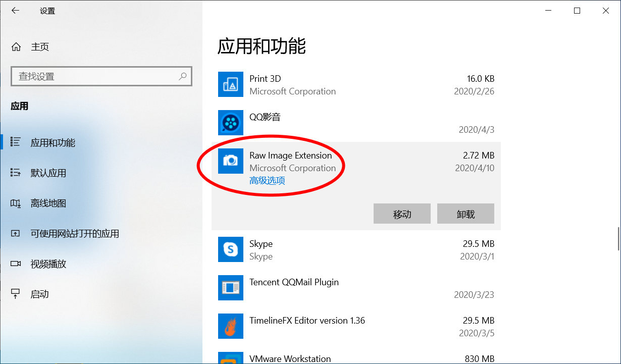Select the 视频播放 camera icon

tap(16, 264)
